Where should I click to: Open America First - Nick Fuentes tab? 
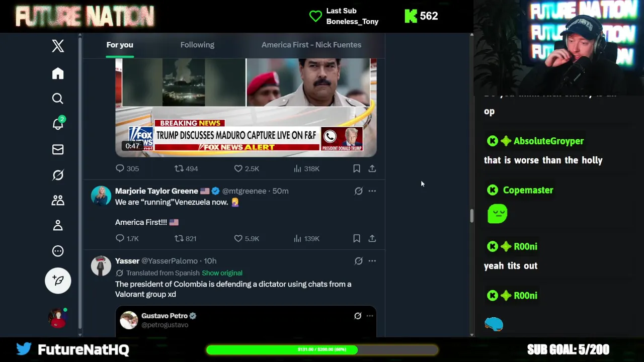coord(311,45)
